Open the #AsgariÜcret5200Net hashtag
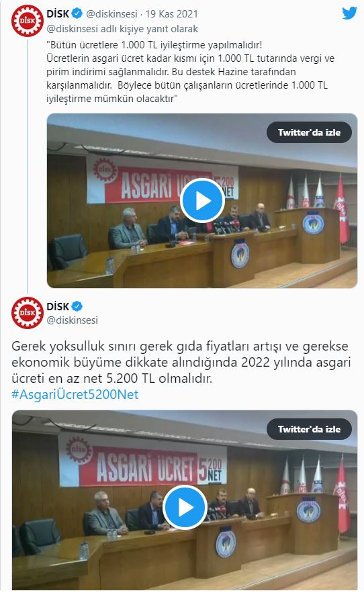Image resolution: width=364 pixels, height=597 pixels. pos(75,394)
